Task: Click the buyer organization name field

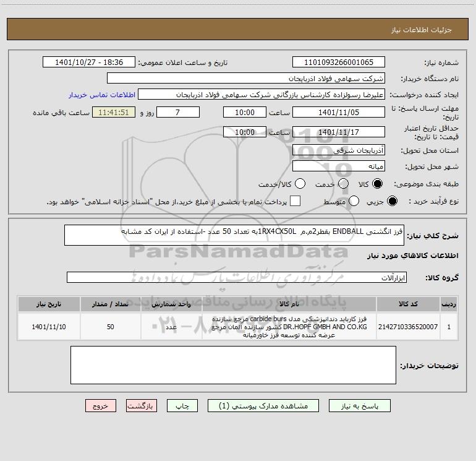Action: [x=246, y=79]
